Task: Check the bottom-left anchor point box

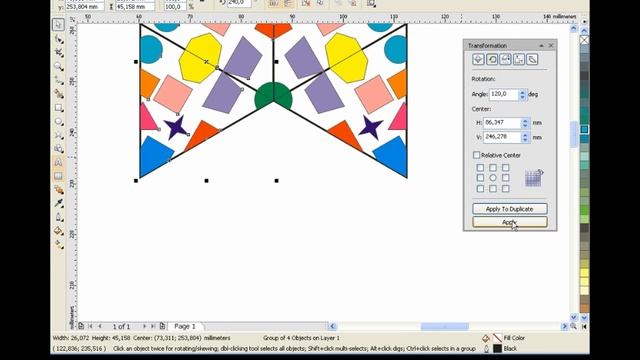Action: click(480, 189)
